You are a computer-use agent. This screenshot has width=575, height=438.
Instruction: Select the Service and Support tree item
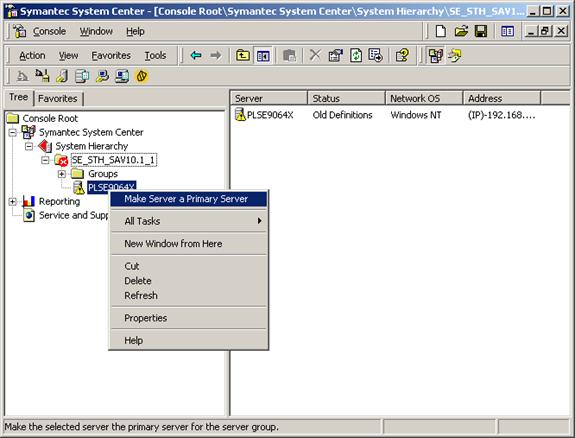point(73,215)
